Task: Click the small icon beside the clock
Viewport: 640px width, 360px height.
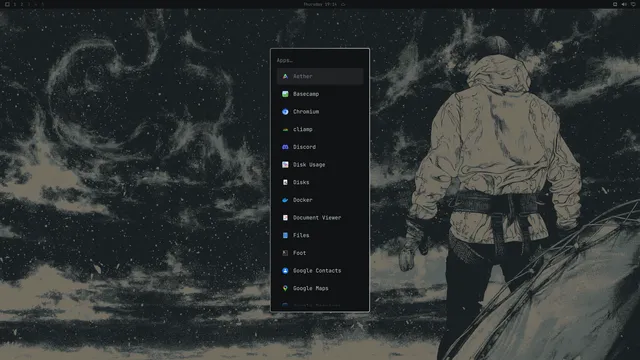Action: coord(343,4)
